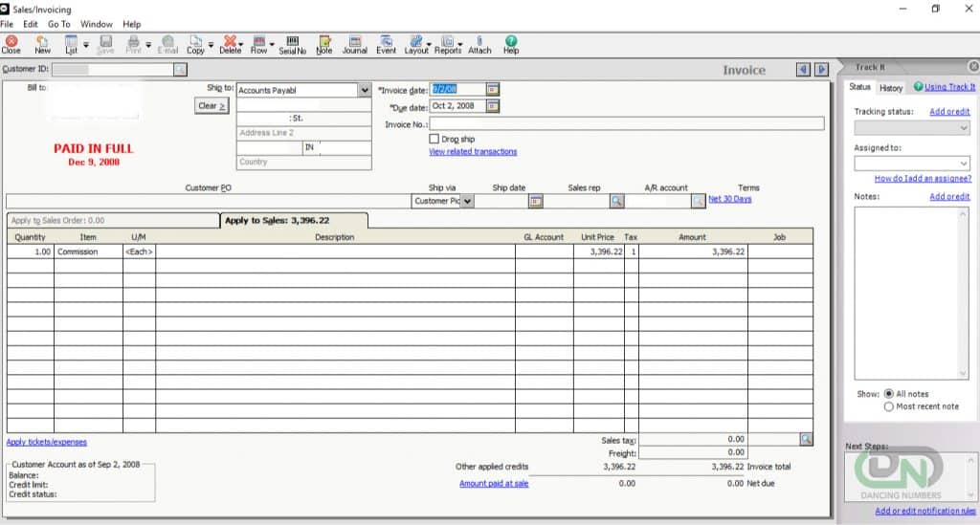The height and width of the screenshot is (525, 980).
Task: Open View related transactions link
Action: click(473, 152)
